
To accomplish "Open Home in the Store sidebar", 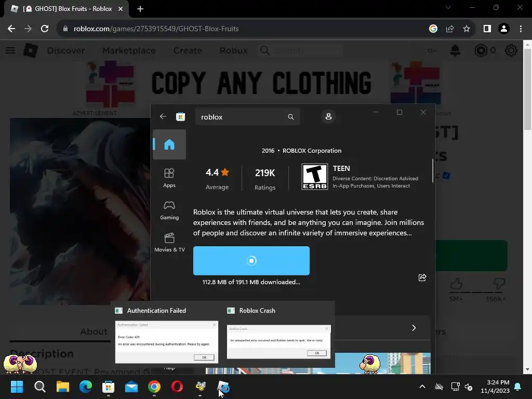I will (x=169, y=144).
